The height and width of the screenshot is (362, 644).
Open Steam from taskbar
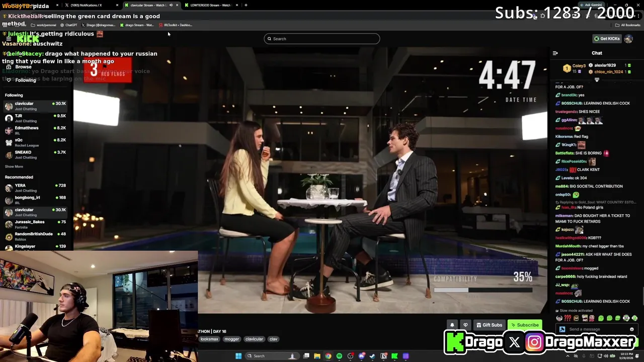pos(372,356)
